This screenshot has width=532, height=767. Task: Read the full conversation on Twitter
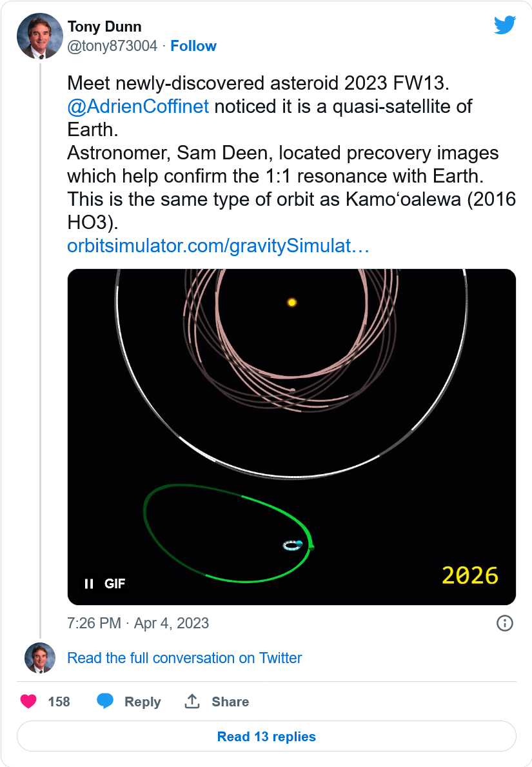click(x=184, y=658)
